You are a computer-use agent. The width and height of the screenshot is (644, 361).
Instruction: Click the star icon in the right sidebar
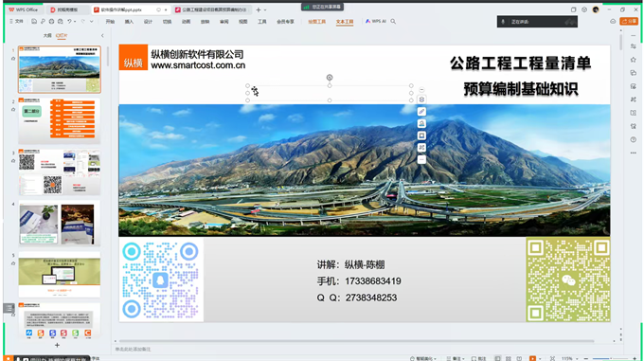[x=633, y=60]
